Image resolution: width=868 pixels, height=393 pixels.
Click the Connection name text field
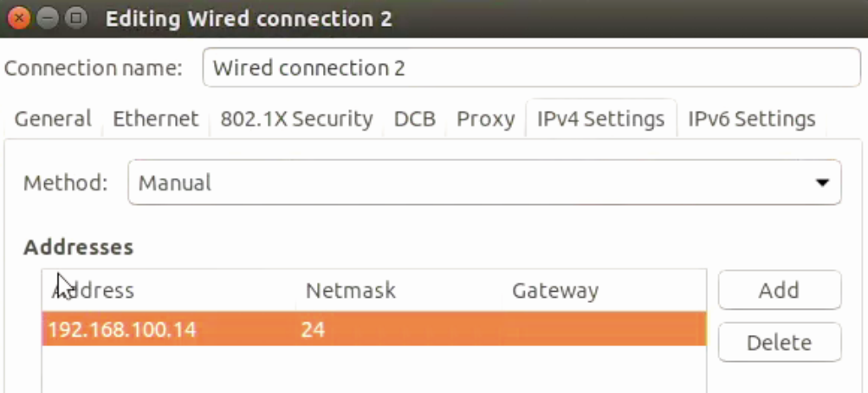pyautogui.click(x=531, y=68)
